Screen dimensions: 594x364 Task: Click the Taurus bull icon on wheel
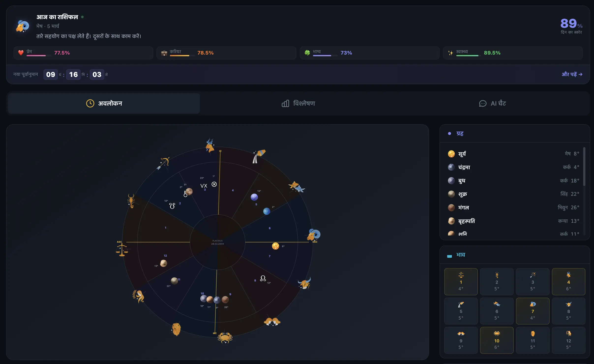tap(305, 284)
